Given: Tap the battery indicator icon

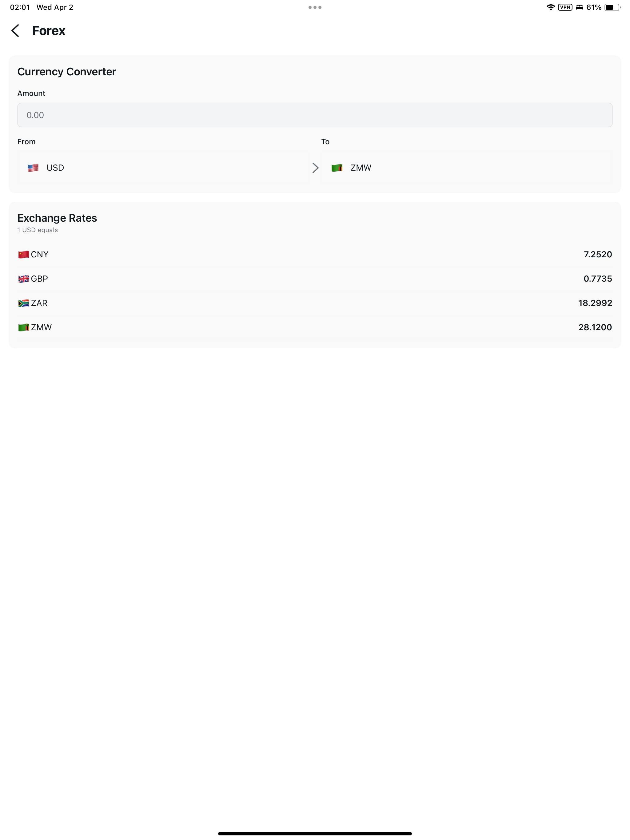Looking at the screenshot, I should coord(612,7).
